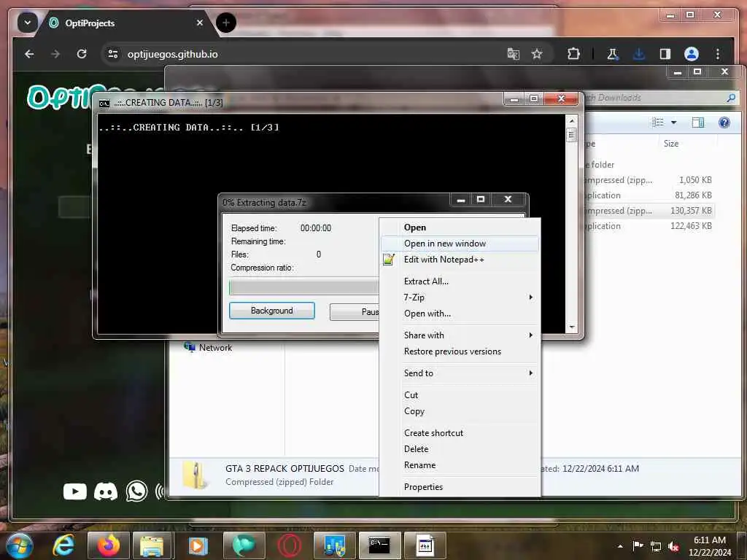The width and height of the screenshot is (747, 560).
Task: Click the muted volume tray icon
Action: [673, 546]
